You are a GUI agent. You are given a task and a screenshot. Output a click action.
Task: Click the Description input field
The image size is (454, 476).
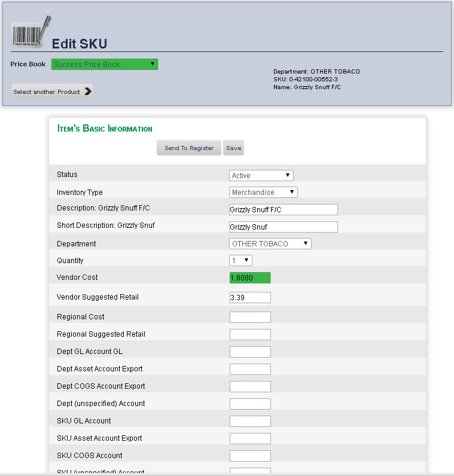[284, 209]
